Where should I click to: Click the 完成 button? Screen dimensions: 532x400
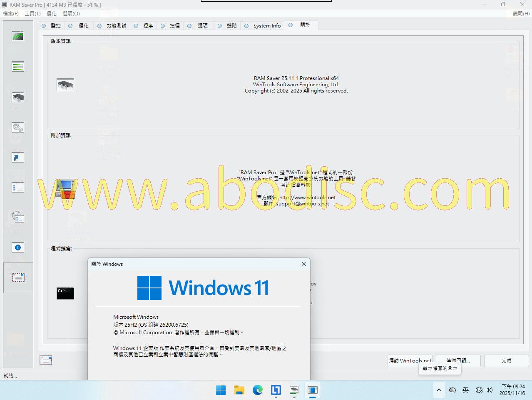coord(506,361)
